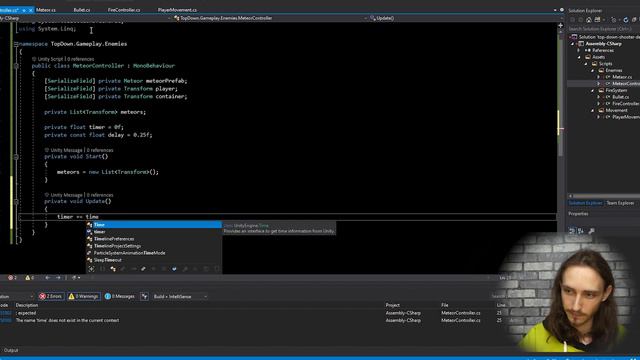Expand the References node

579,50
